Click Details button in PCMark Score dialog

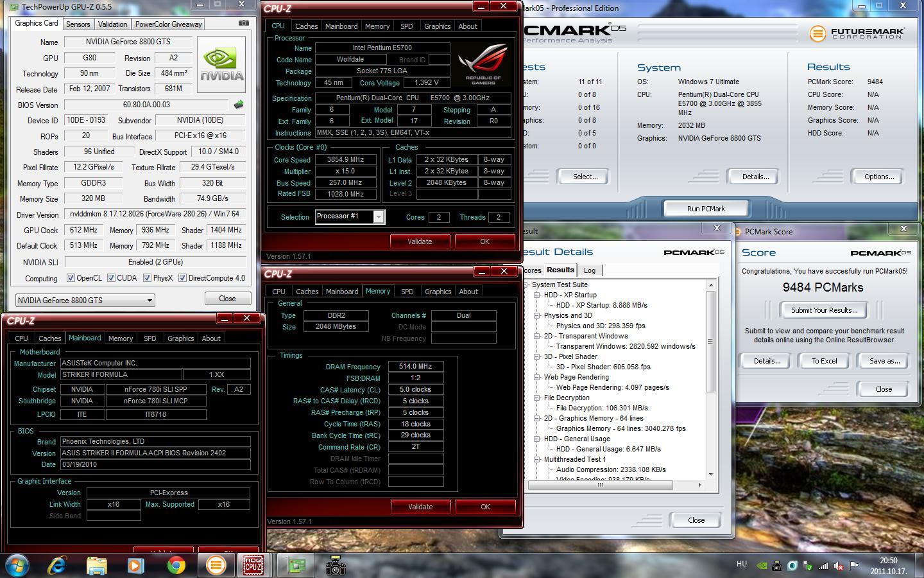(767, 361)
